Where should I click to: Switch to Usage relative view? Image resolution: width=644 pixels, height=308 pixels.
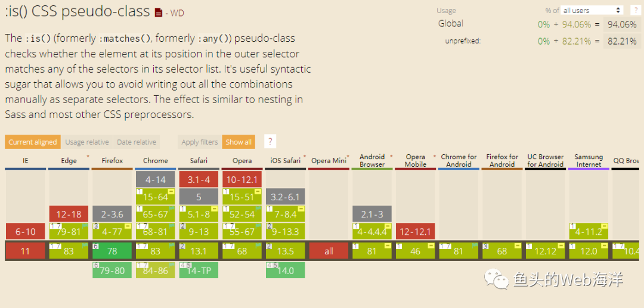coord(87,142)
